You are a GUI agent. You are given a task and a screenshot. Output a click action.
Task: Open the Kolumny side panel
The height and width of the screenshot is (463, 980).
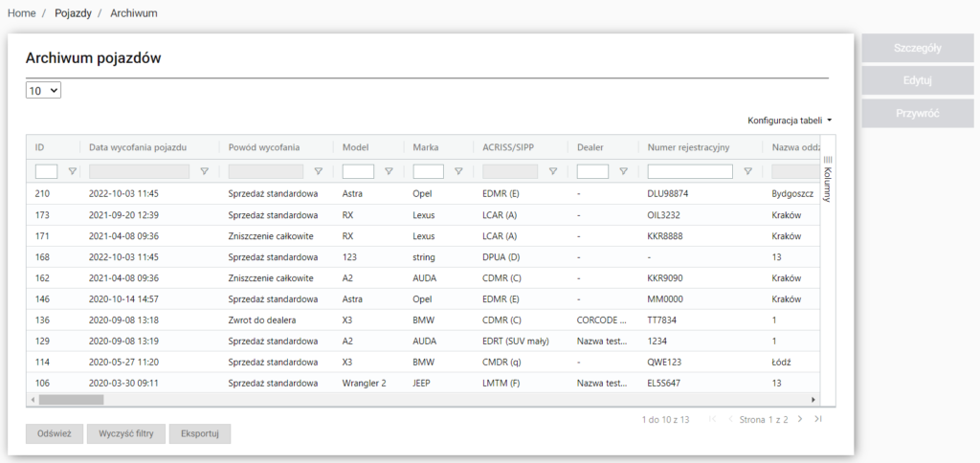pos(828,178)
